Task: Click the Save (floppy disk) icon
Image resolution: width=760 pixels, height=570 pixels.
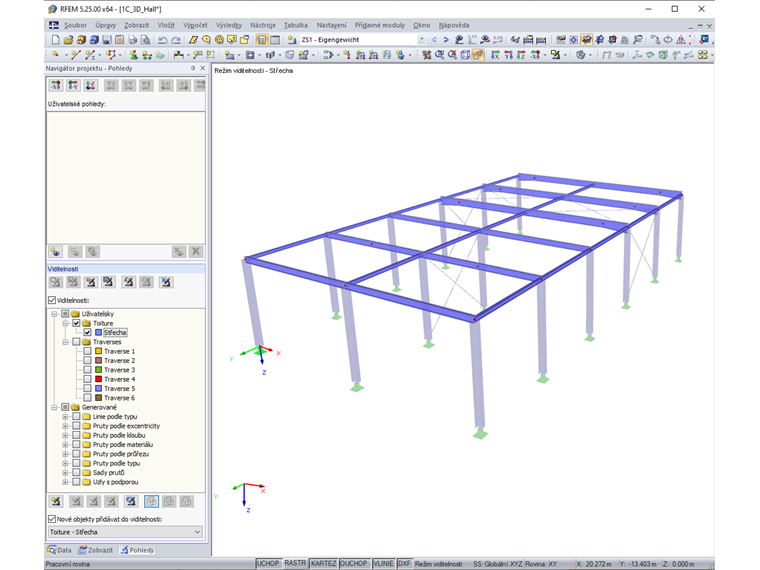Action: pyautogui.click(x=107, y=40)
